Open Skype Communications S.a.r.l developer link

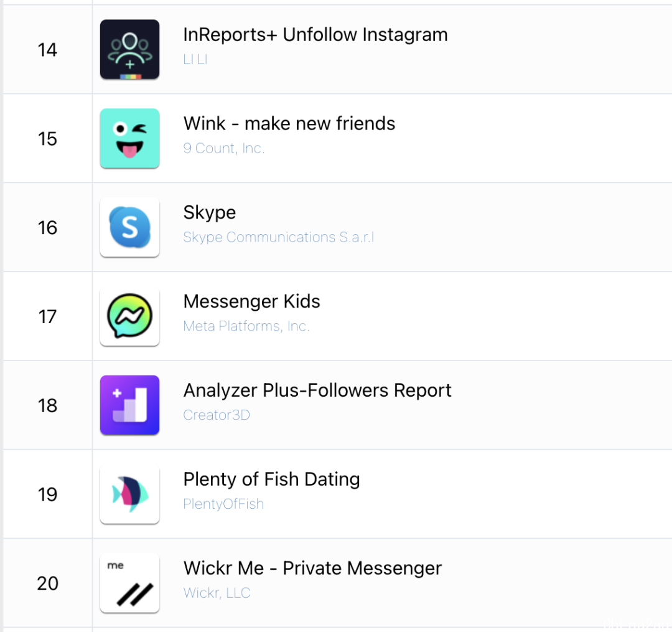(279, 237)
